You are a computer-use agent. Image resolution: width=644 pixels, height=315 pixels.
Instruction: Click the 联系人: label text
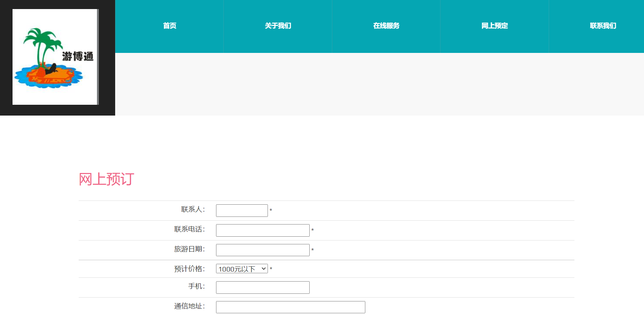pos(193,209)
